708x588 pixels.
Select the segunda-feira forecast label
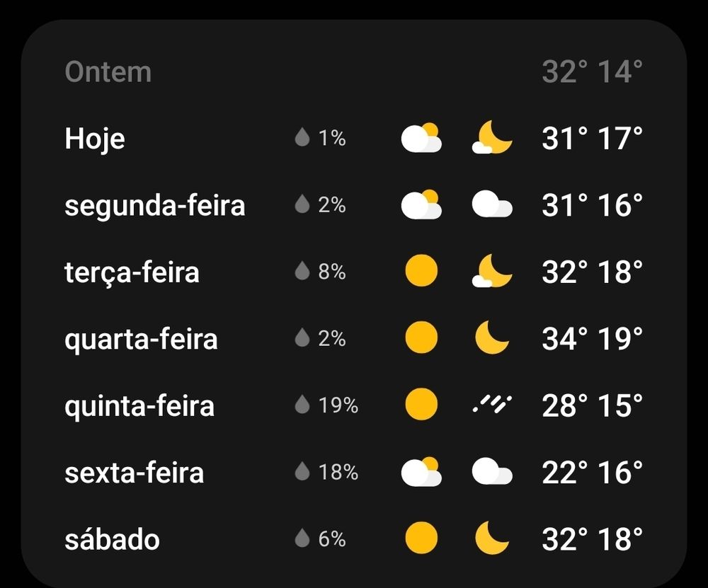click(x=155, y=206)
